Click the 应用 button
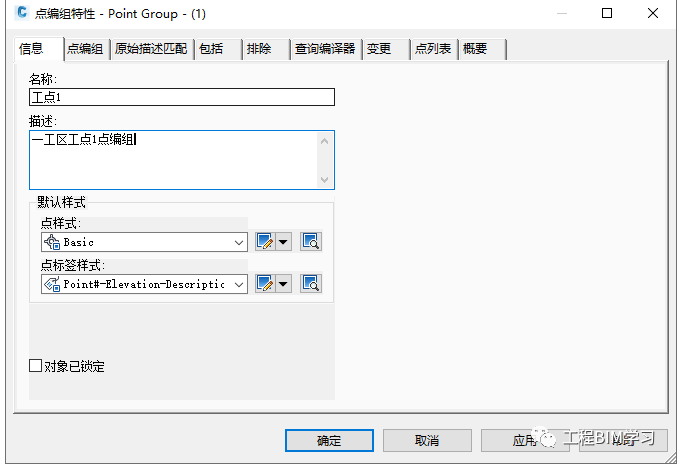Viewport: 677px width, 467px height. [x=525, y=440]
